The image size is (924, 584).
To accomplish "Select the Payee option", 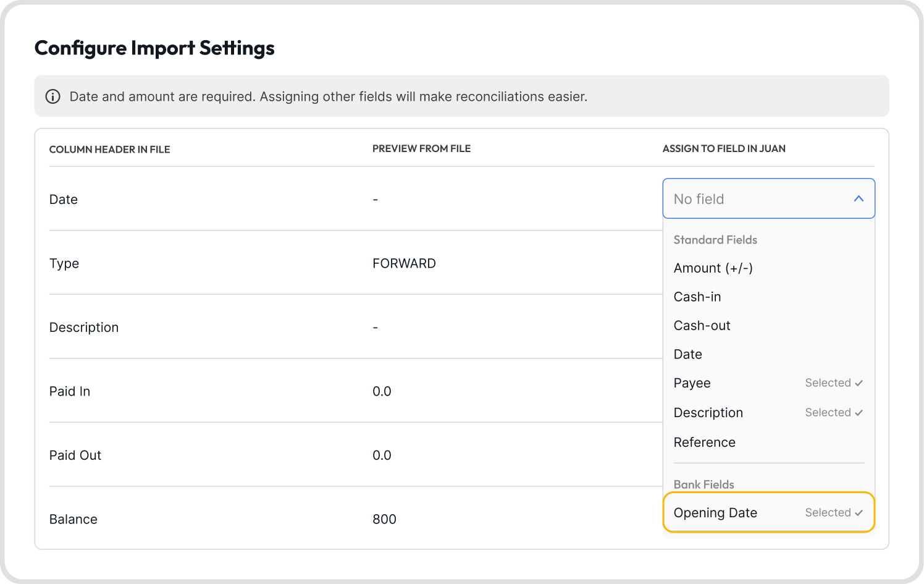I will [769, 383].
